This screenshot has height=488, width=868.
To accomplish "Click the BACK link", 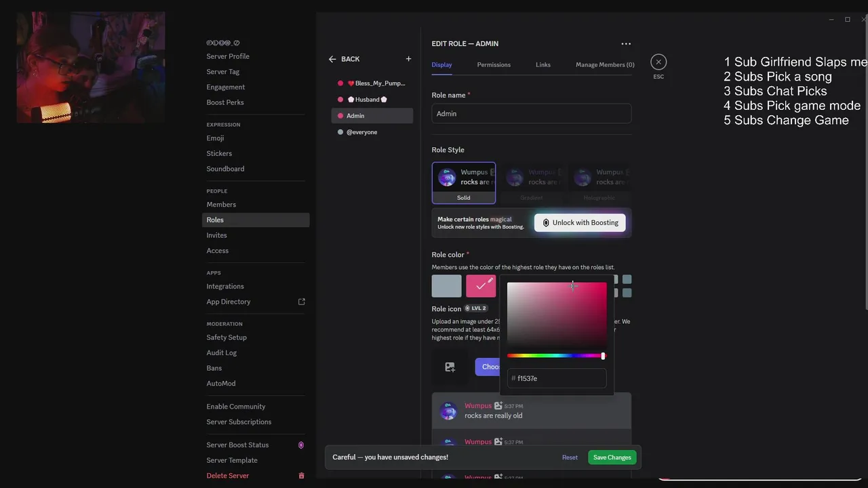I will tap(351, 59).
